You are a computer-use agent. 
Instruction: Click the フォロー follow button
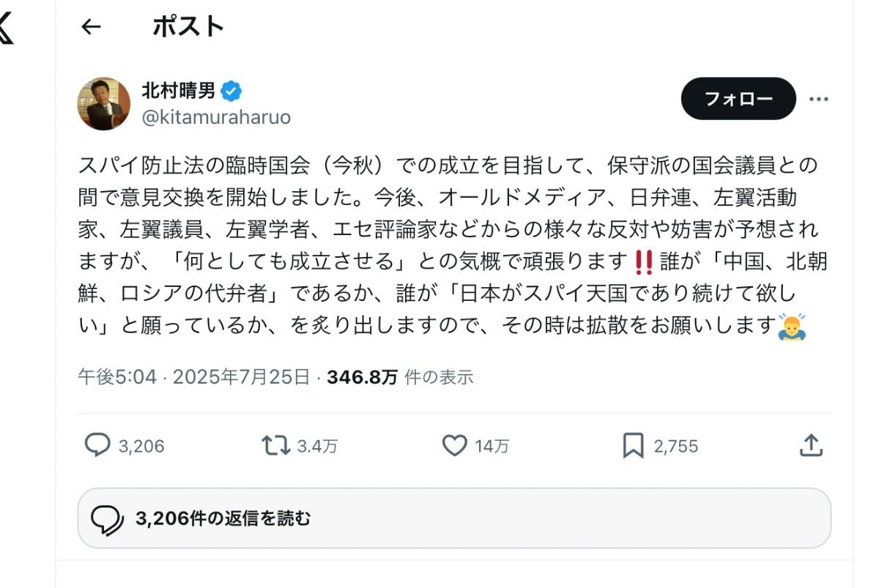pyautogui.click(x=738, y=99)
